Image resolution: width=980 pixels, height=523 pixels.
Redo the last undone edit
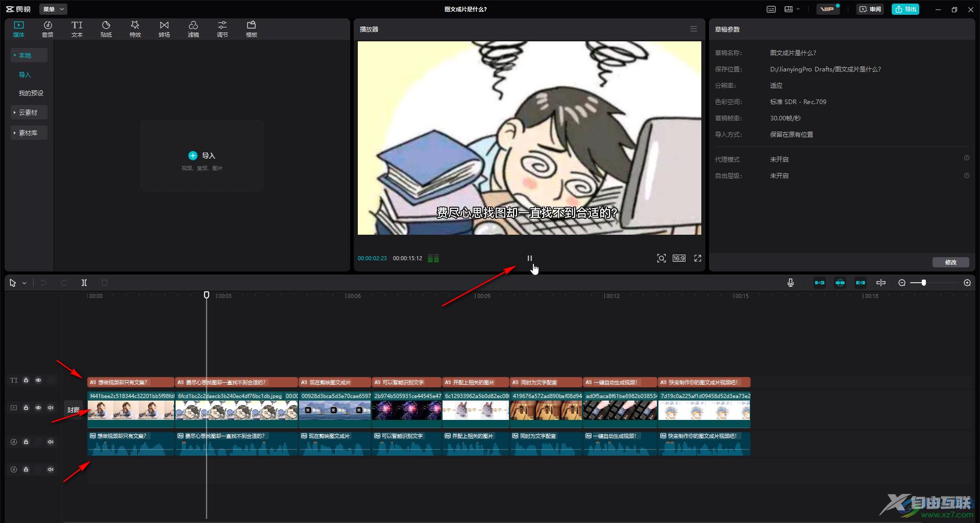coord(64,283)
